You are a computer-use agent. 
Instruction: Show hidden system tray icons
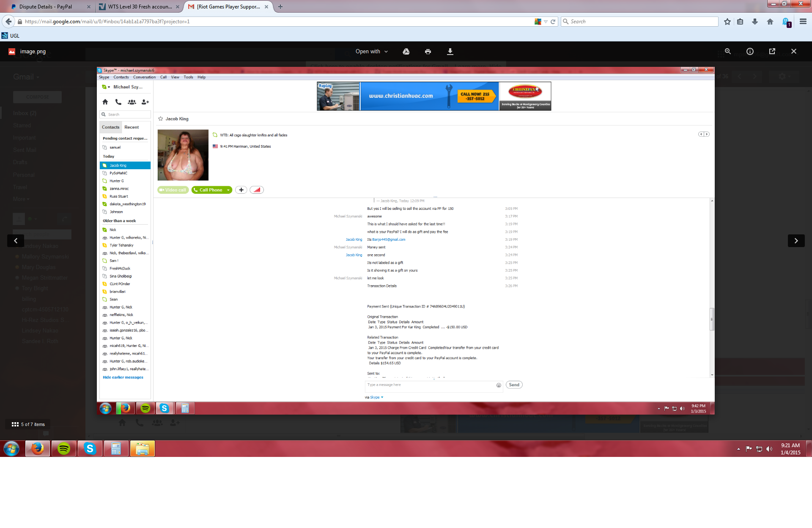point(738,449)
